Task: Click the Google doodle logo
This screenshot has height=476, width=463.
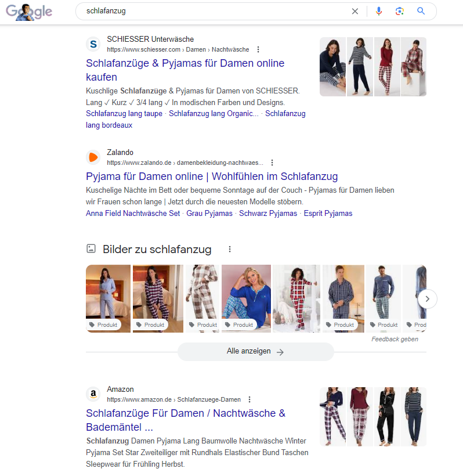Action: tap(29, 12)
